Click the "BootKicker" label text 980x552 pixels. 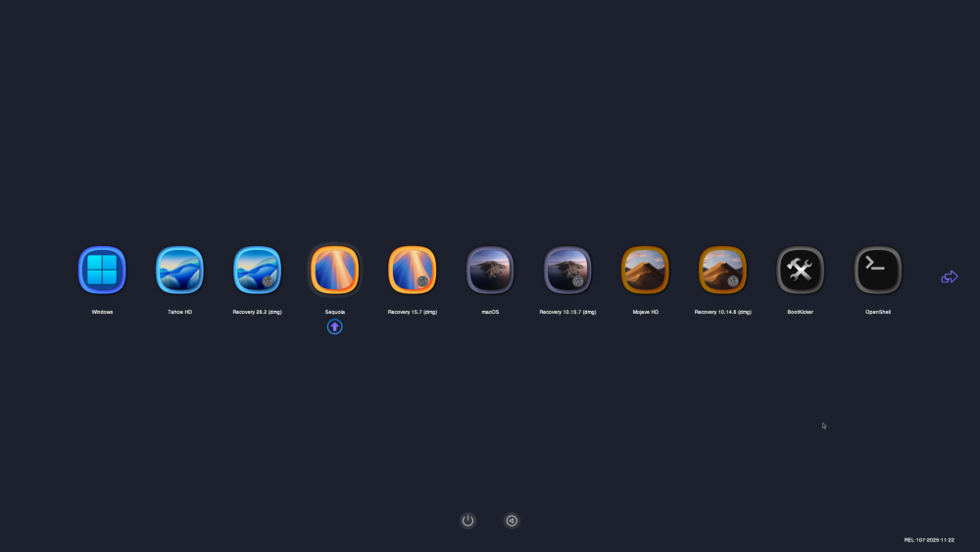pos(800,312)
